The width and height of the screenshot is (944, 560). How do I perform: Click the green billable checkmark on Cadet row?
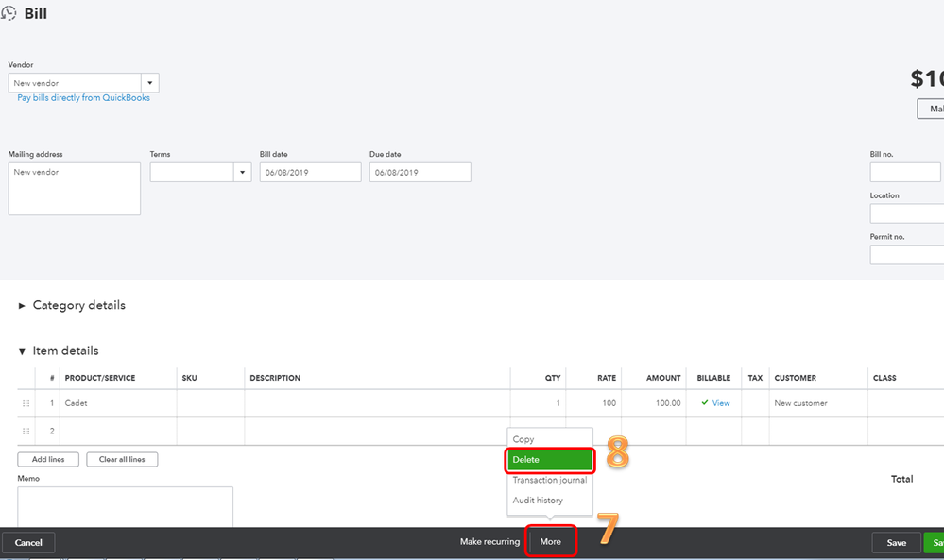pyautogui.click(x=704, y=402)
